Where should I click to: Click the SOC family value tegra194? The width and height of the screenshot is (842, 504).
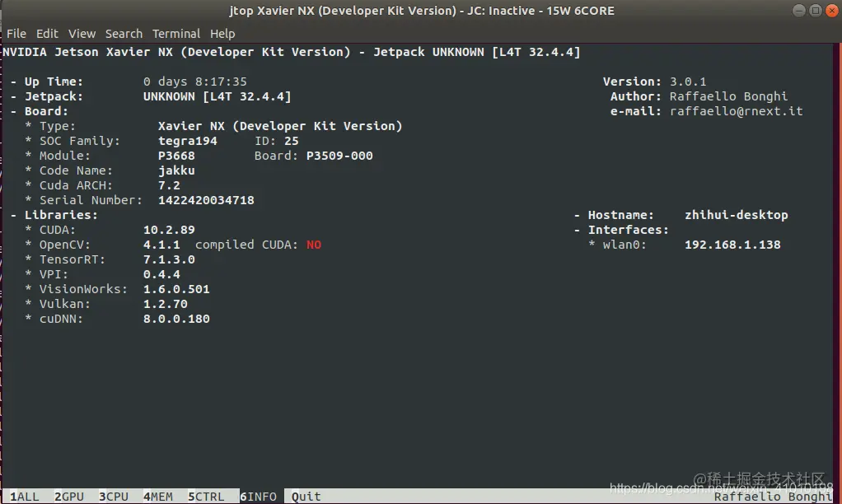coord(187,141)
